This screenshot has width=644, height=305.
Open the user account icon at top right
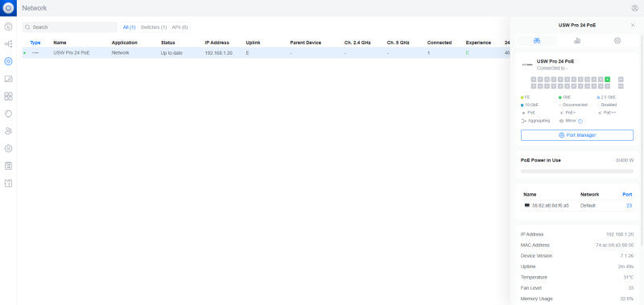(635, 8)
